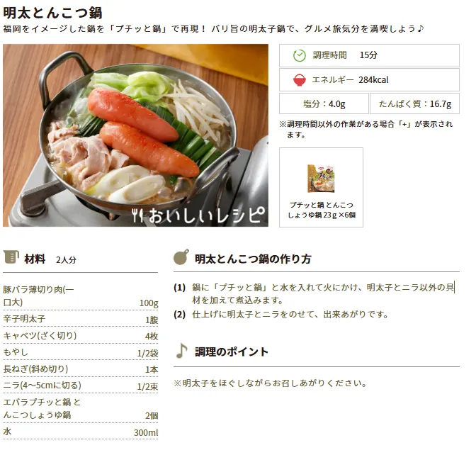The image size is (476, 450).
Task: Click the music note cooking tips icon
Action: pos(181,351)
